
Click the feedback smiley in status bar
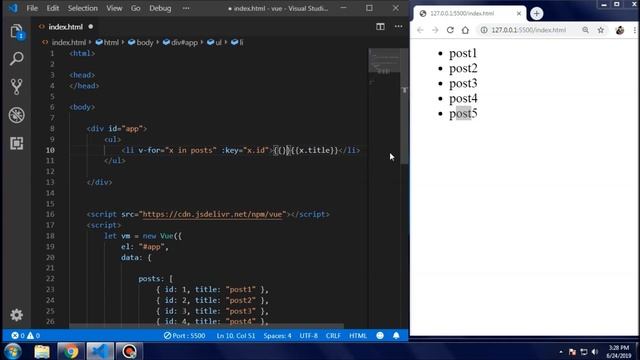380,336
